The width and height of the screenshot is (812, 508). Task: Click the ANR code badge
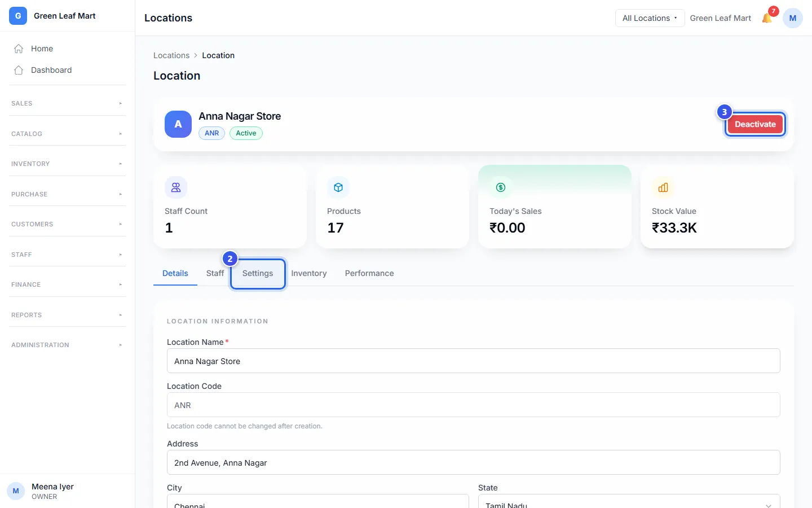[x=212, y=133]
